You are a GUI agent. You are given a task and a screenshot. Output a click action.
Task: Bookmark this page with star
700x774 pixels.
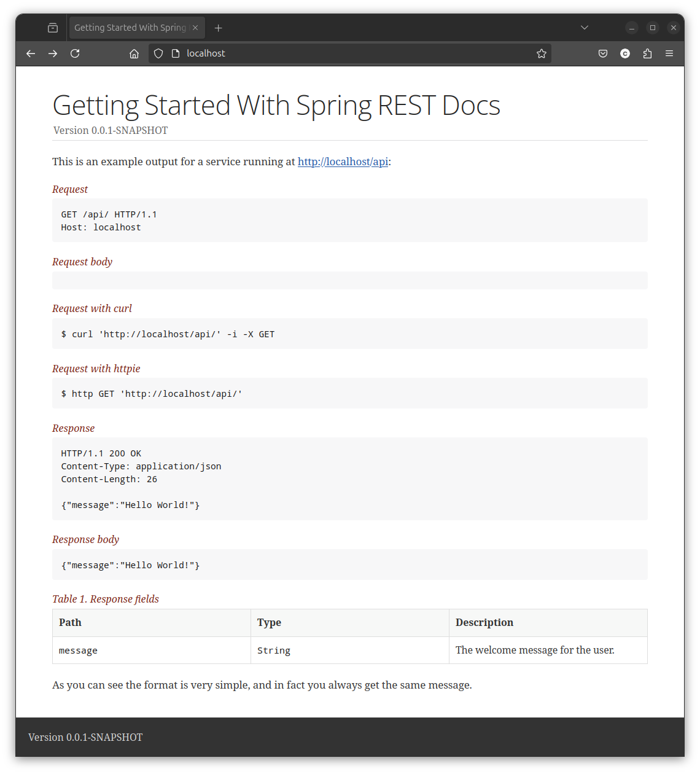(x=542, y=53)
